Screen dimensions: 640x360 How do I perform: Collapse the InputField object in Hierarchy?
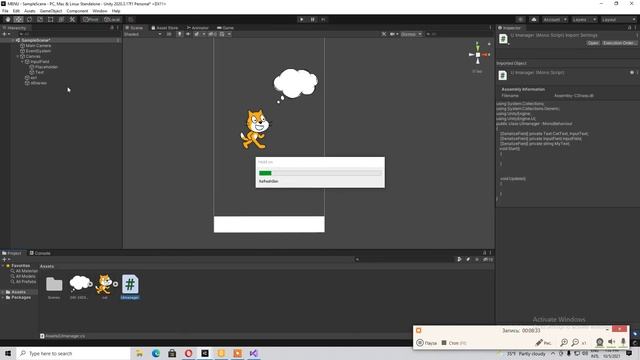[x=23, y=62]
